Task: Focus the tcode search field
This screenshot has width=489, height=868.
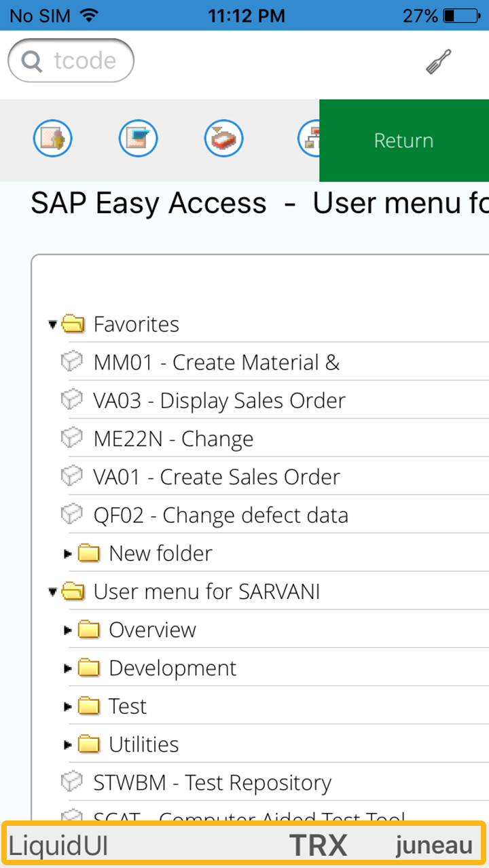Action: (71, 61)
